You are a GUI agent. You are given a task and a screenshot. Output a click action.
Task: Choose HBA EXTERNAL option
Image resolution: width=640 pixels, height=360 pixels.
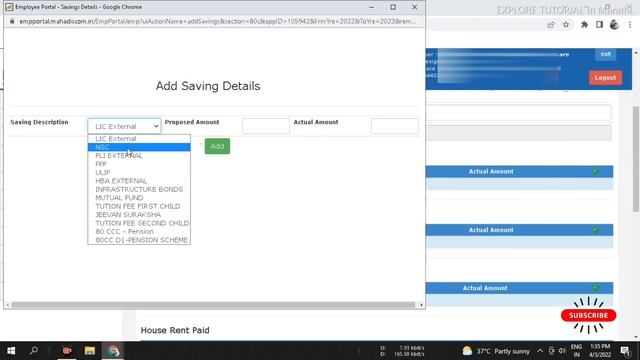tap(139, 181)
